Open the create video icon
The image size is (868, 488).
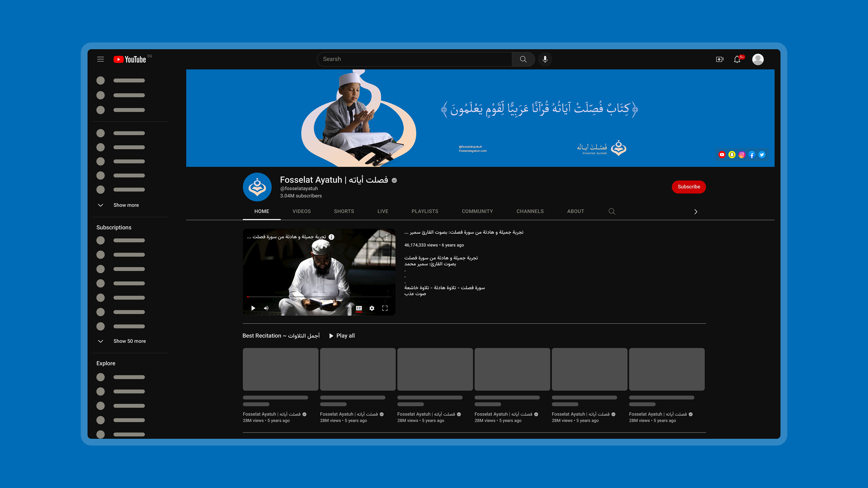tap(720, 59)
